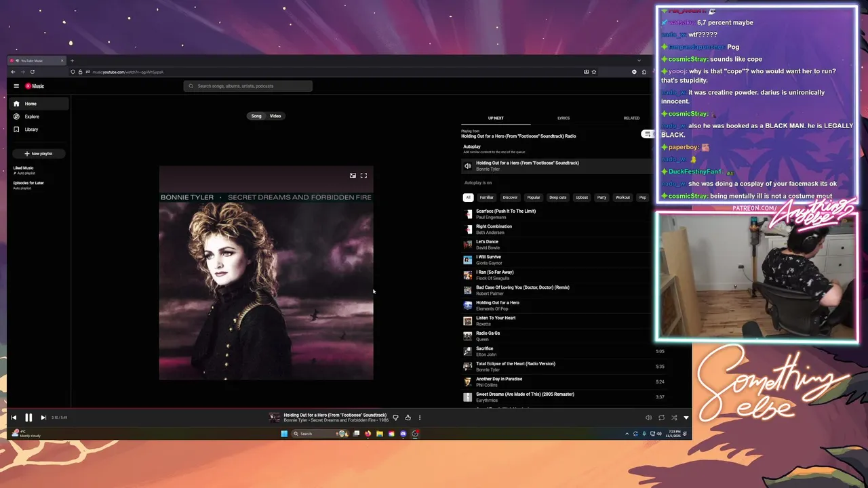Pause the current song
This screenshot has height=488, width=868.
(28, 418)
